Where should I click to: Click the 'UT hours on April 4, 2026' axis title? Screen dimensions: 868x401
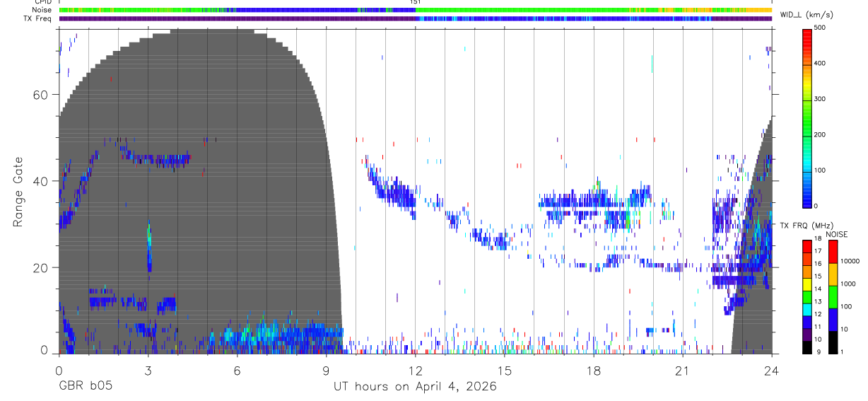[416, 387]
